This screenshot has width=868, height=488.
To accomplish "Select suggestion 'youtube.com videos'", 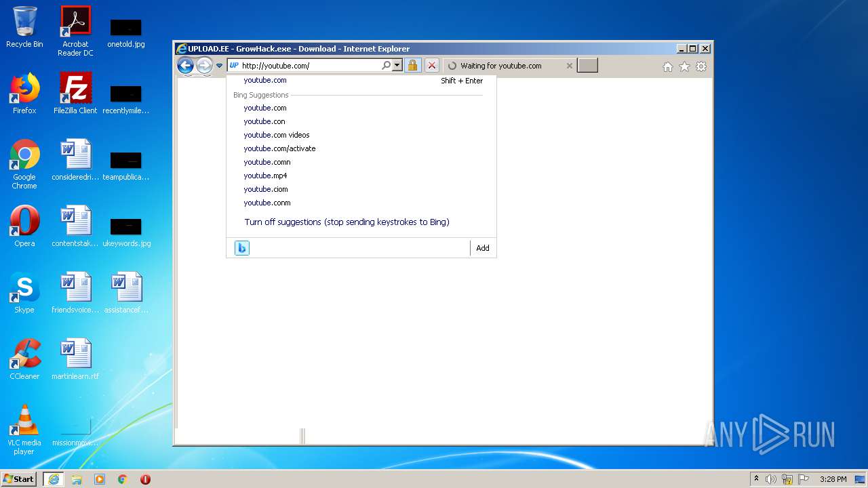I will tap(361, 135).
